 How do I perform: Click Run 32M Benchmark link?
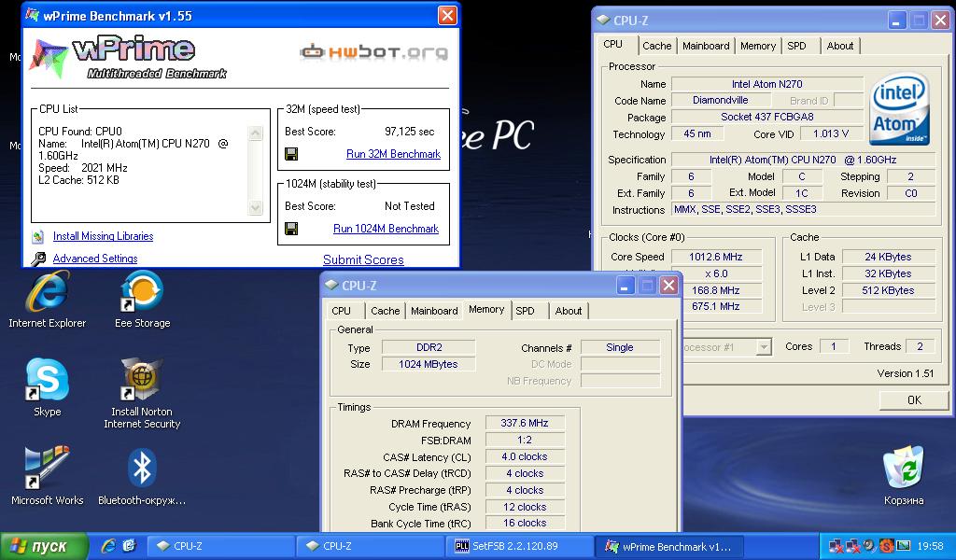click(x=393, y=154)
